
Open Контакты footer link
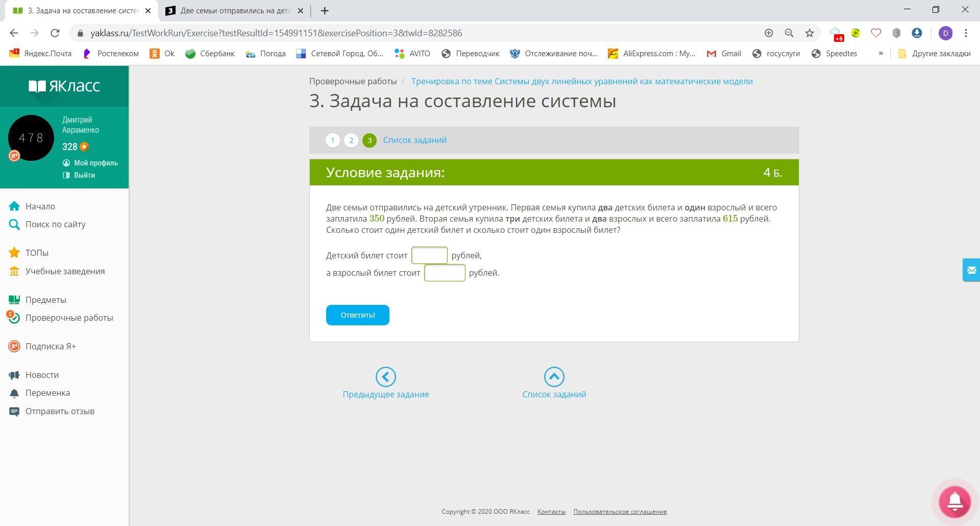(551, 512)
